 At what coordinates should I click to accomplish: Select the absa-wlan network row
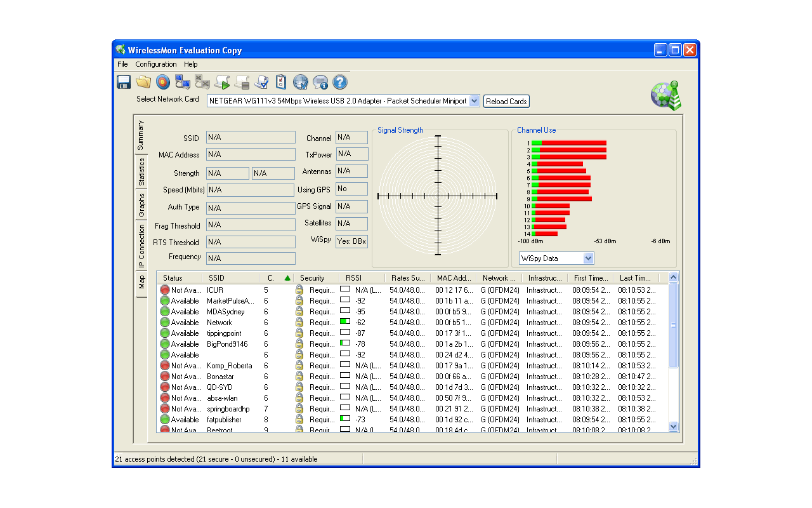(x=412, y=398)
